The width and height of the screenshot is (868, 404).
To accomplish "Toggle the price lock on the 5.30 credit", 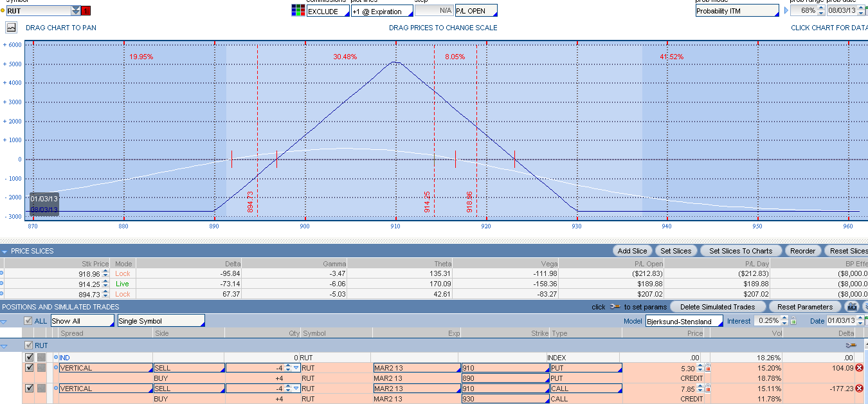I will point(708,368).
